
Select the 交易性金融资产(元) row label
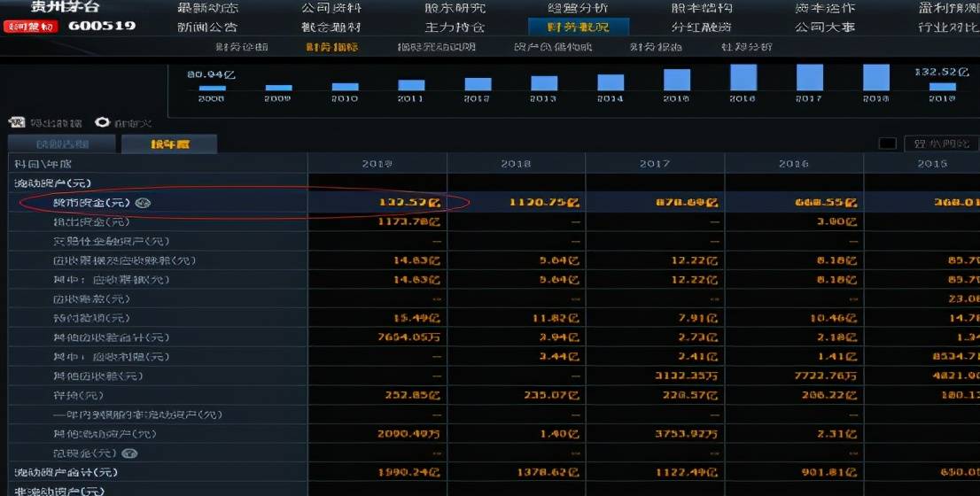112,241
